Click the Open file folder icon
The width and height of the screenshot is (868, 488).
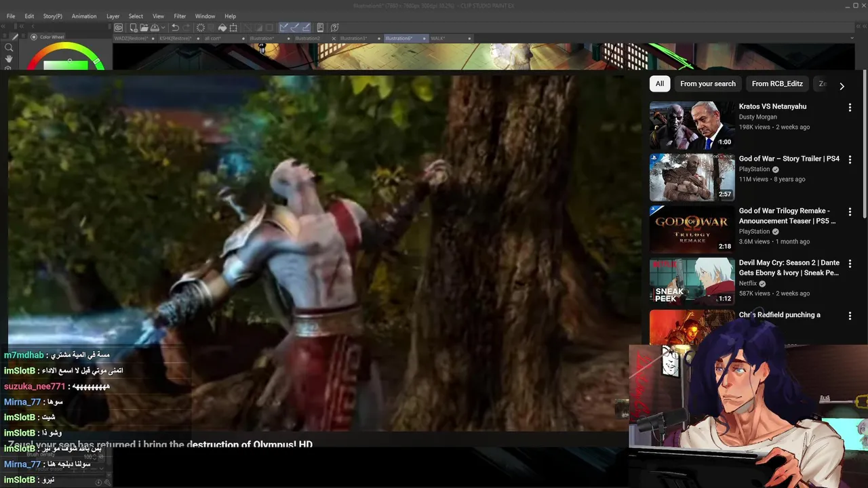pos(144,28)
